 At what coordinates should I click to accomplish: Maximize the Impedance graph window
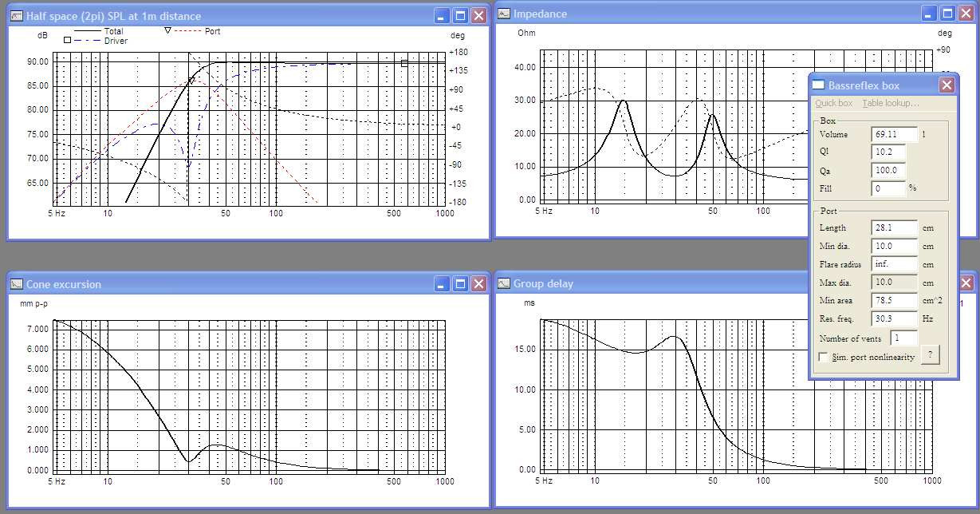pos(946,14)
